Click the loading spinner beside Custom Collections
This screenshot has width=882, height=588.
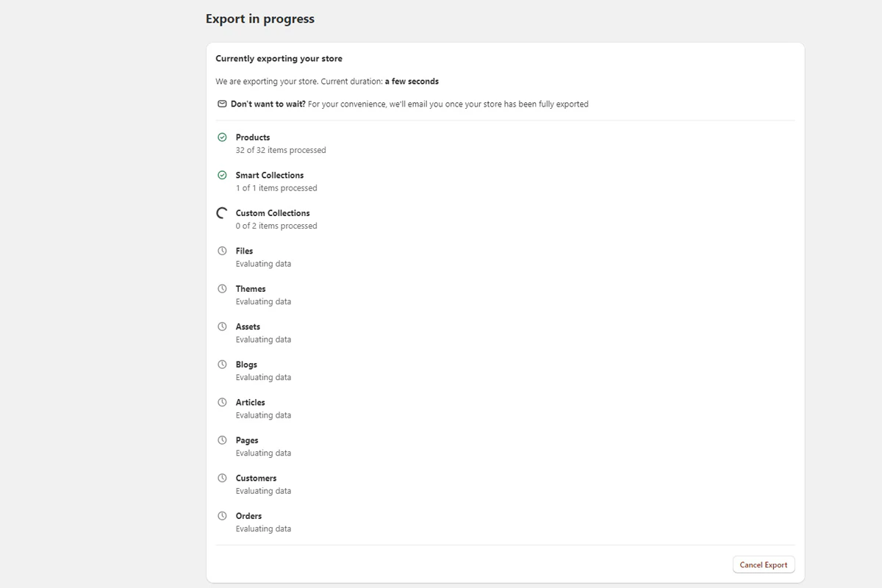click(x=222, y=212)
